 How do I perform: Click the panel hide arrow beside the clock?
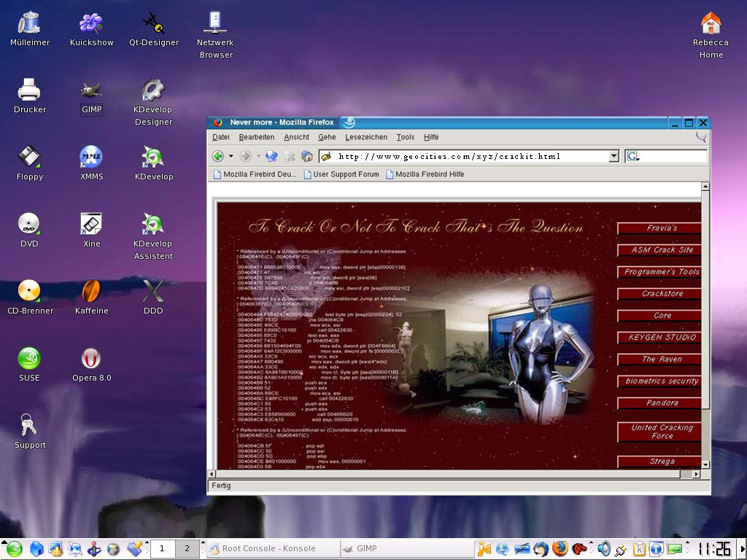coord(742,549)
